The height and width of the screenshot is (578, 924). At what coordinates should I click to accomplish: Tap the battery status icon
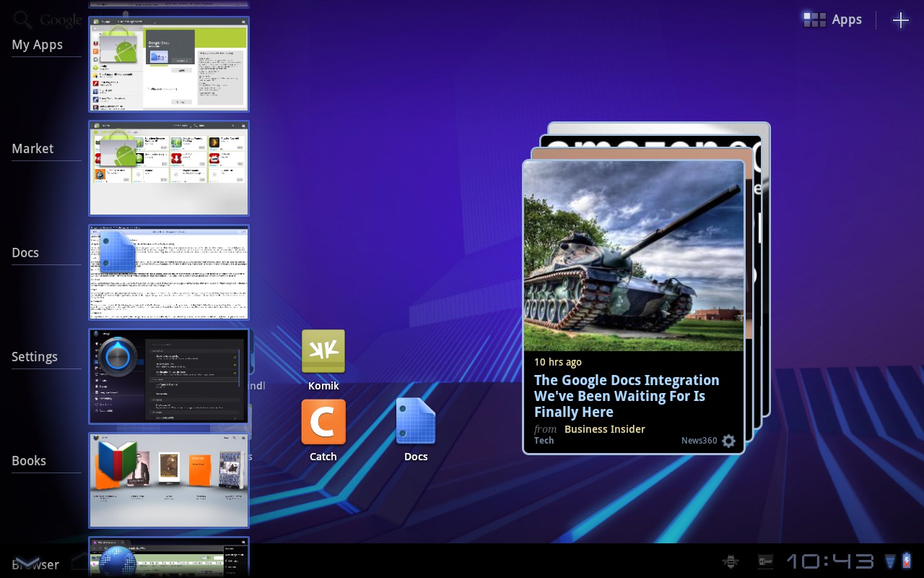click(x=907, y=561)
